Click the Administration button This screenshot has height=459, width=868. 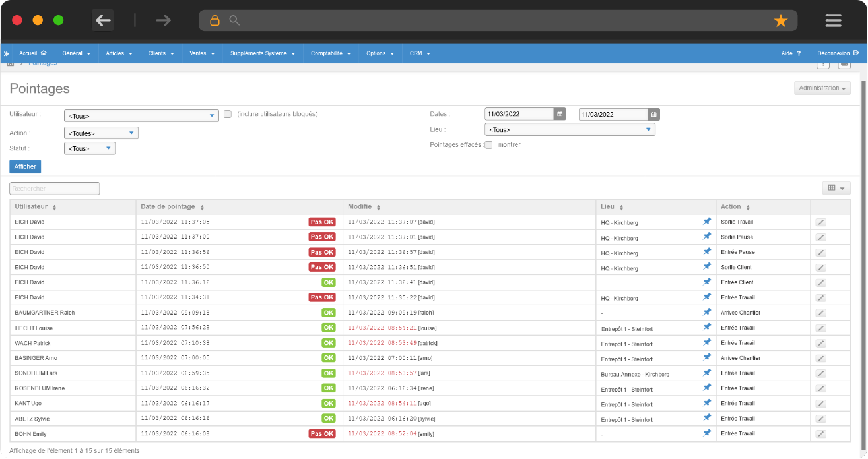pos(822,88)
